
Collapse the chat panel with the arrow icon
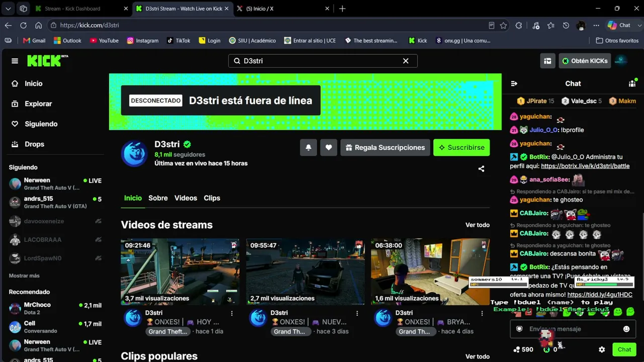tap(514, 83)
